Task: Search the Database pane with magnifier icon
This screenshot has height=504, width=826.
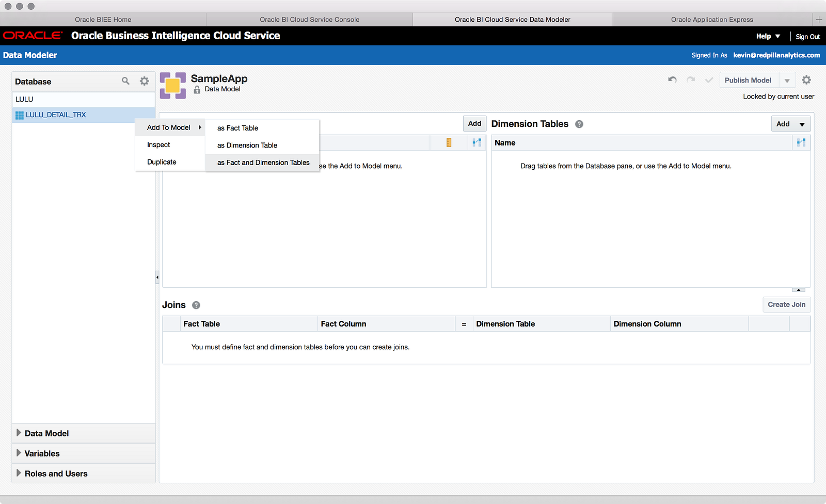Action: tap(125, 81)
